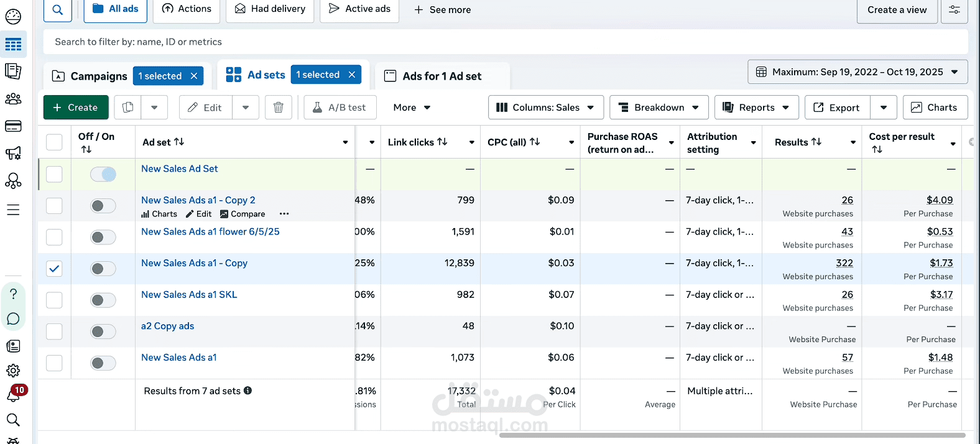Uncheck the New Sales Ads a1 - Copy checkbox
The width and height of the screenshot is (980, 444).
55,269
